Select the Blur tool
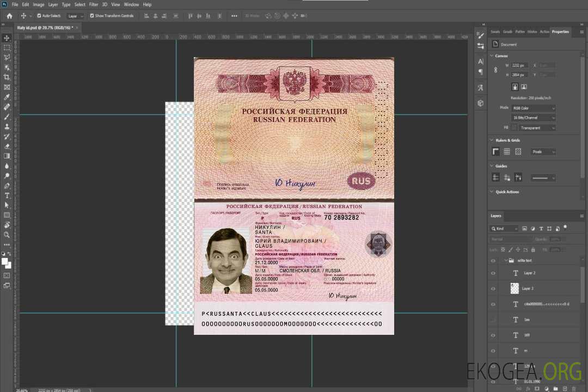 [x=7, y=166]
